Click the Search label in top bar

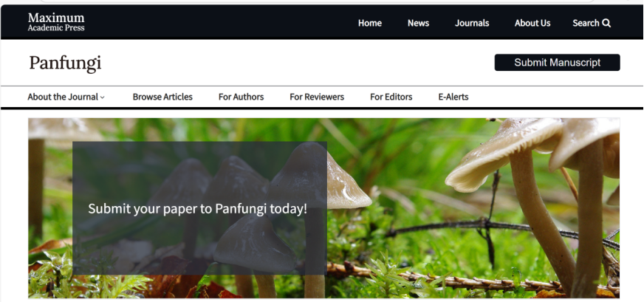[x=586, y=23]
